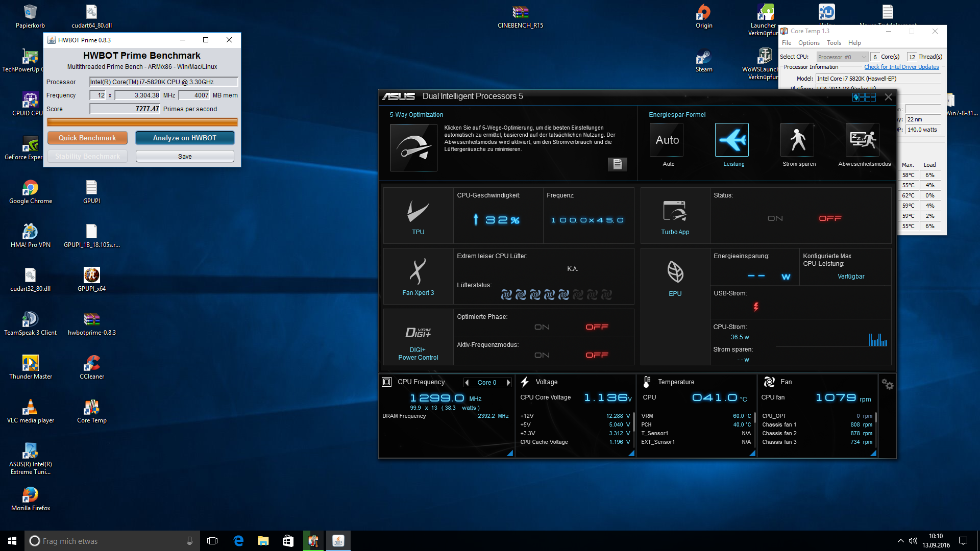Viewport: 980px width, 551px height.
Task: Click the Stability Benchmark button
Action: [87, 156]
